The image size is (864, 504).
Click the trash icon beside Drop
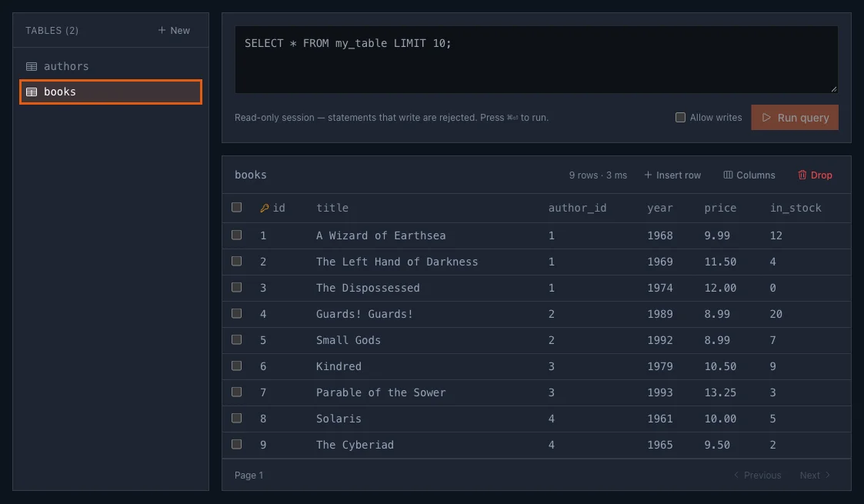tap(802, 175)
